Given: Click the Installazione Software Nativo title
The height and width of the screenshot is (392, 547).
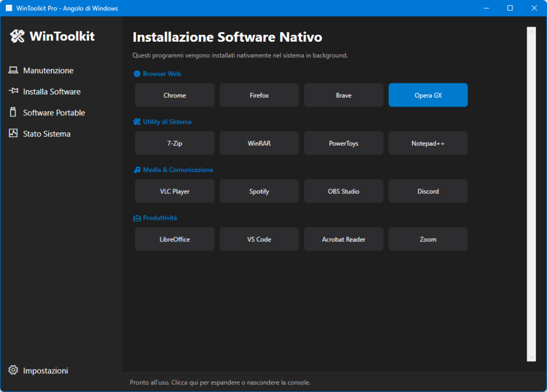Looking at the screenshot, I should coord(228,37).
